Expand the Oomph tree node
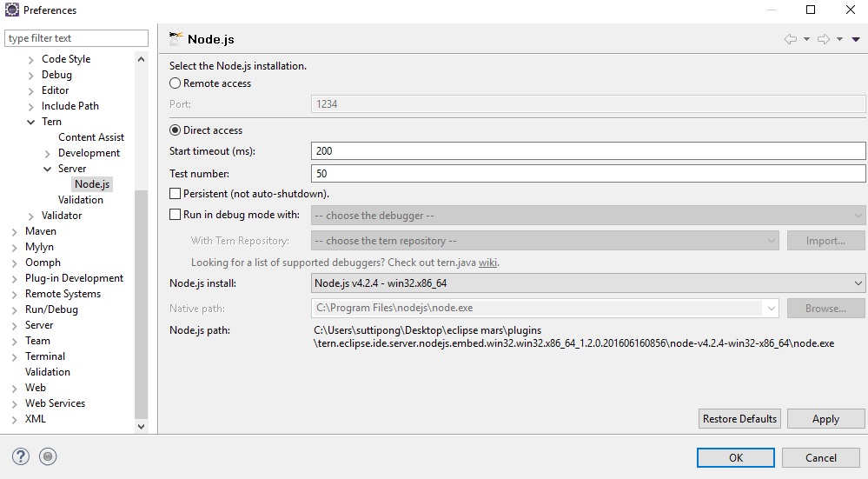This screenshot has width=868, height=479. point(15,263)
